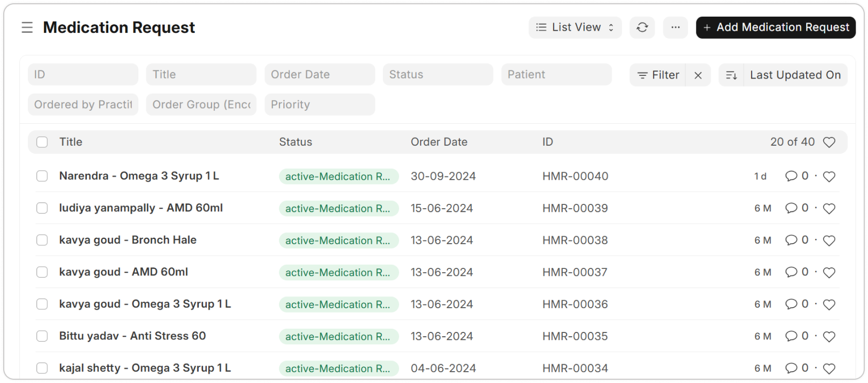Toggle sort direction icon beside Last Updated On

(731, 75)
